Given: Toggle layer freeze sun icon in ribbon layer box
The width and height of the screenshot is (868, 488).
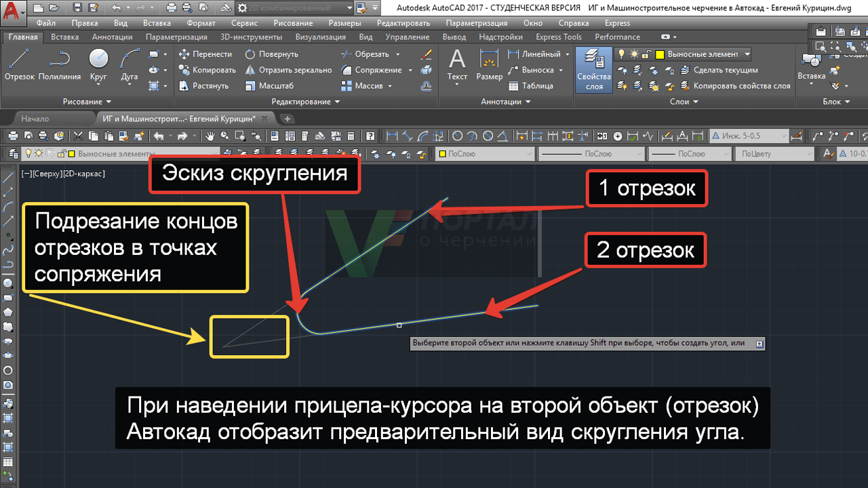Looking at the screenshot, I should 634,54.
